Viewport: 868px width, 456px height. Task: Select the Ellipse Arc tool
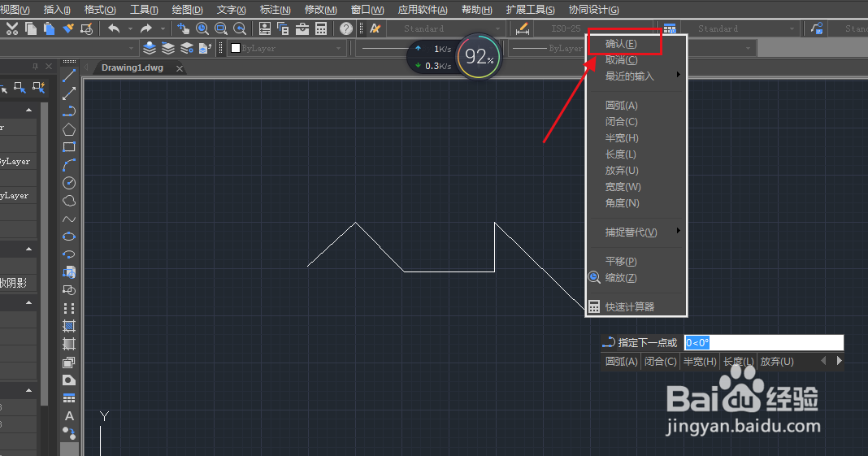(x=69, y=254)
